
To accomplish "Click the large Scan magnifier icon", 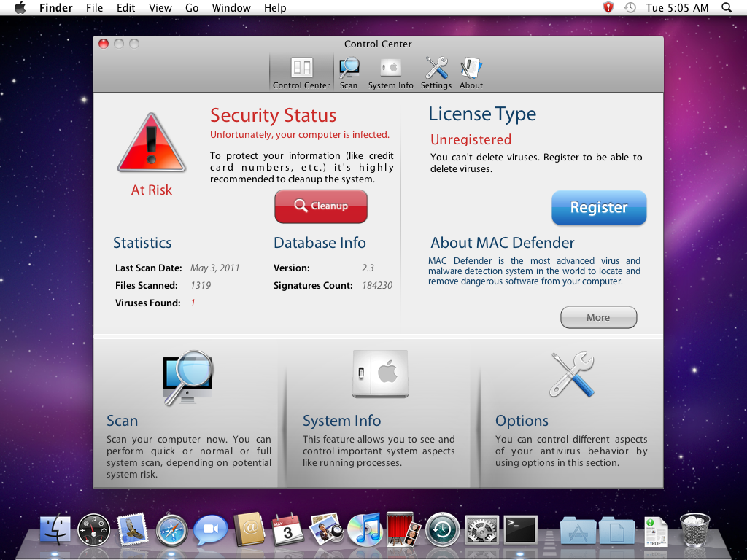I will click(x=187, y=378).
